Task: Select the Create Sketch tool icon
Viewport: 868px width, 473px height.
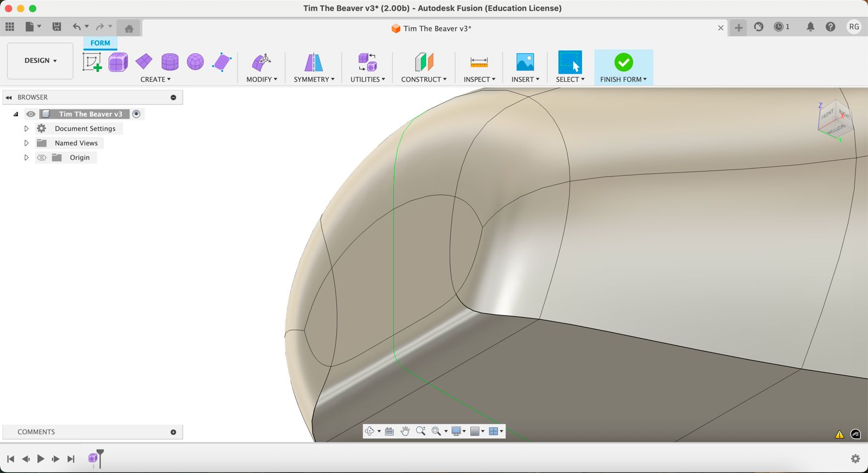Action: tap(92, 62)
